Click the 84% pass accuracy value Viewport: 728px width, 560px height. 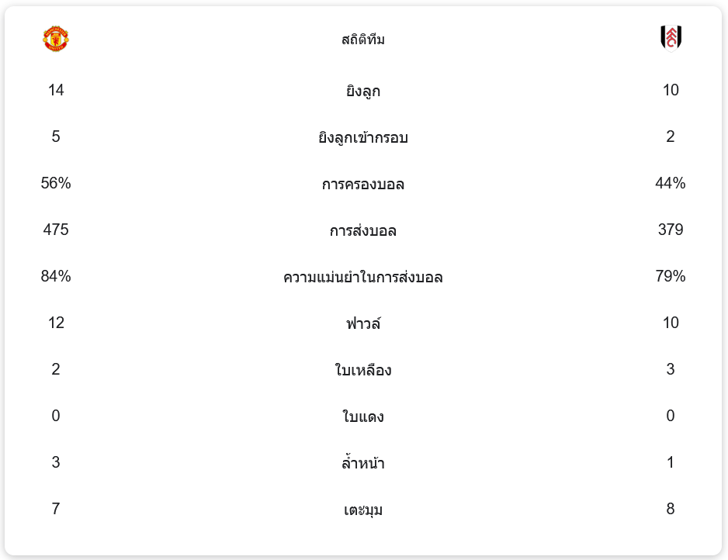click(x=56, y=277)
